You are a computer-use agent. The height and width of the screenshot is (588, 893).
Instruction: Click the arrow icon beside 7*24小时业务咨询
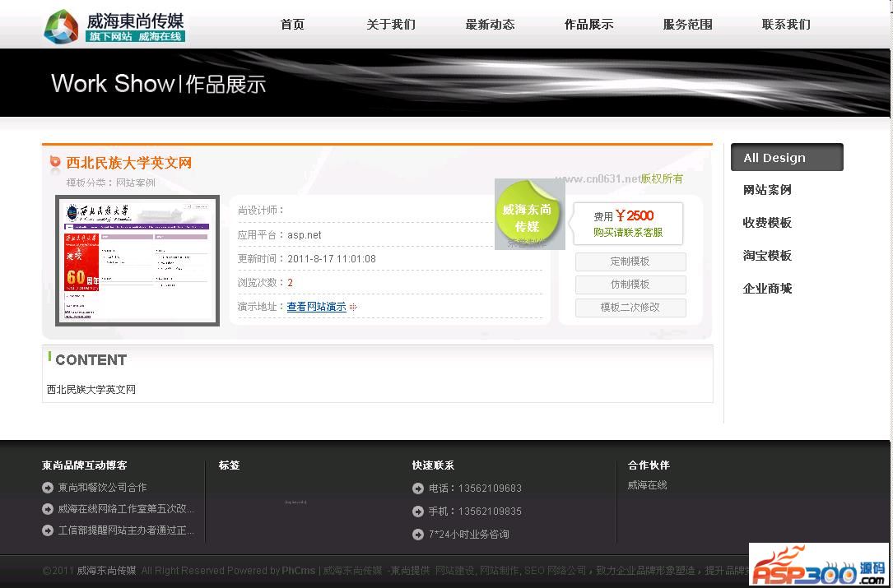[418, 535]
